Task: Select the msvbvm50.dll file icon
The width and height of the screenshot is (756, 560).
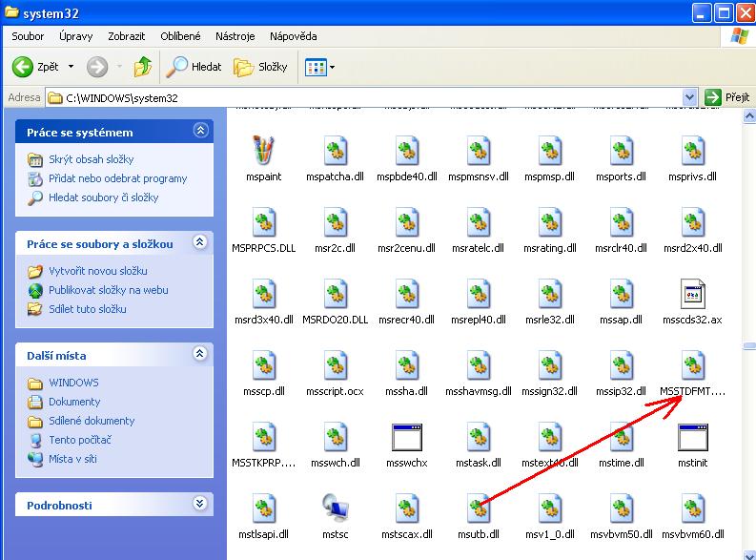Action: (x=621, y=508)
